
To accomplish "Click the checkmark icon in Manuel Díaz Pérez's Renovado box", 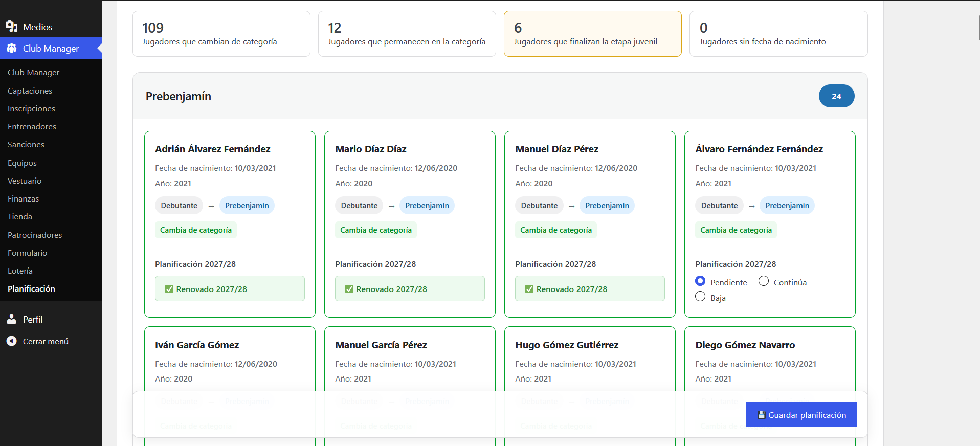I will click(529, 289).
